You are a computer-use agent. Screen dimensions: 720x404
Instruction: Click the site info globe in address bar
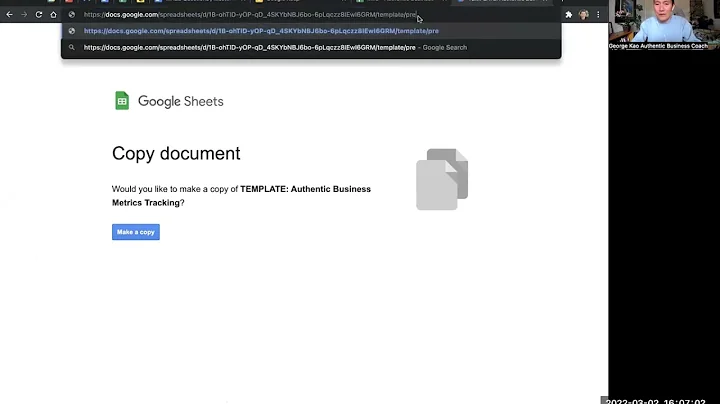click(x=72, y=15)
